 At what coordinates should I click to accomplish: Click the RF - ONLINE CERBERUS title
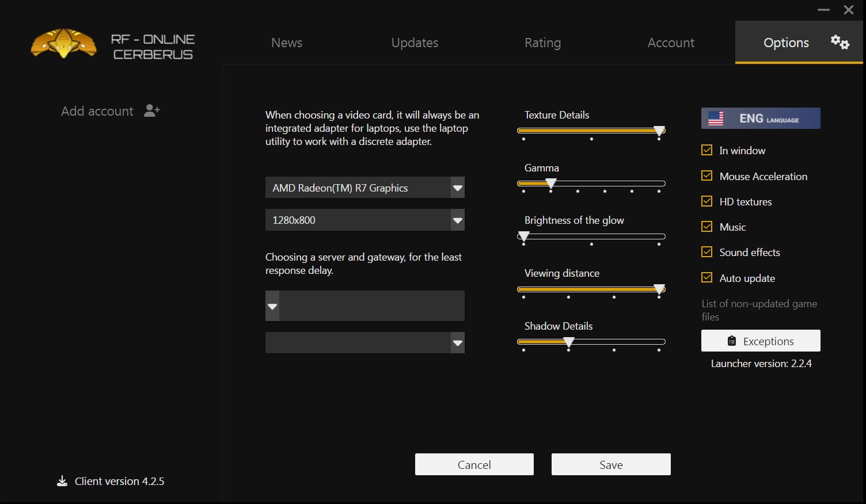point(153,47)
